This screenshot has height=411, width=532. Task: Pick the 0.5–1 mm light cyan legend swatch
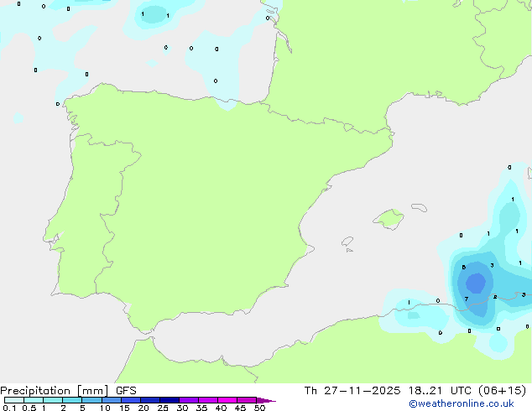click(34, 400)
